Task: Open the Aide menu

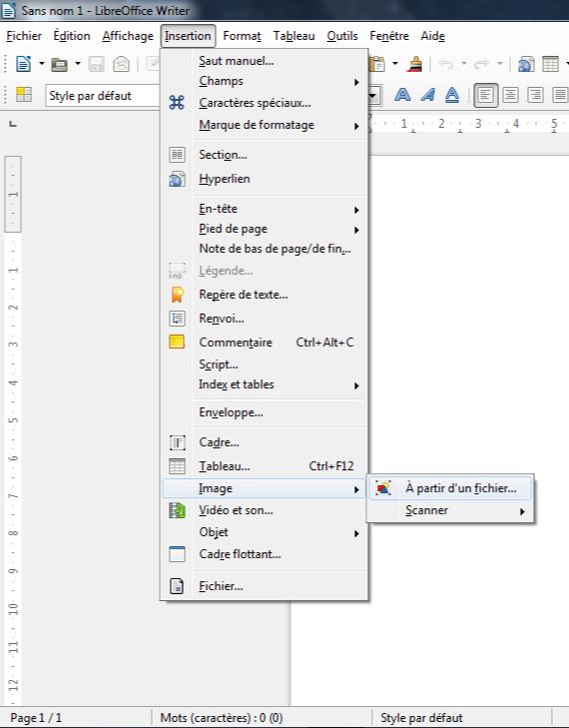Action: (432, 36)
